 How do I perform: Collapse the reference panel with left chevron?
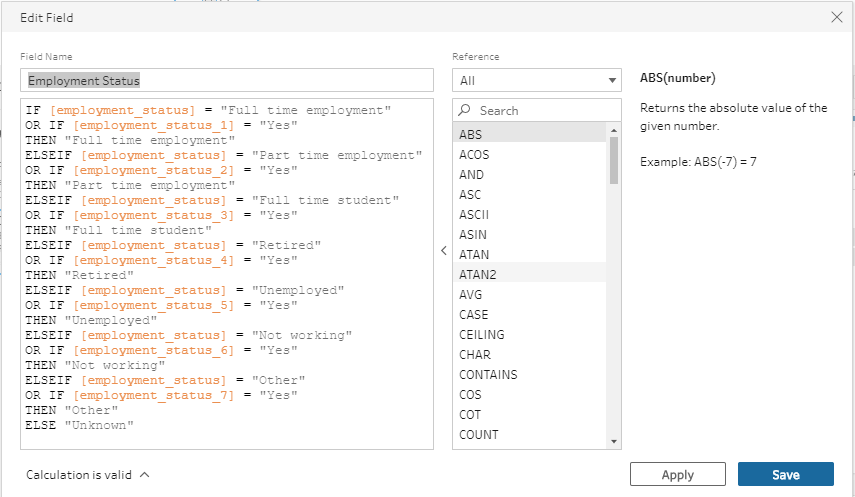[x=443, y=251]
